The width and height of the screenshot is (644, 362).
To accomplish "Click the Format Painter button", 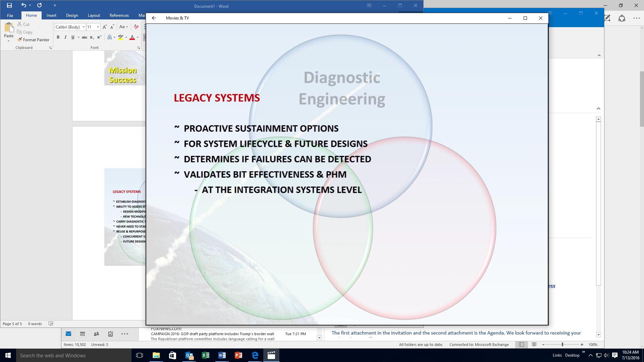I will coord(33,40).
